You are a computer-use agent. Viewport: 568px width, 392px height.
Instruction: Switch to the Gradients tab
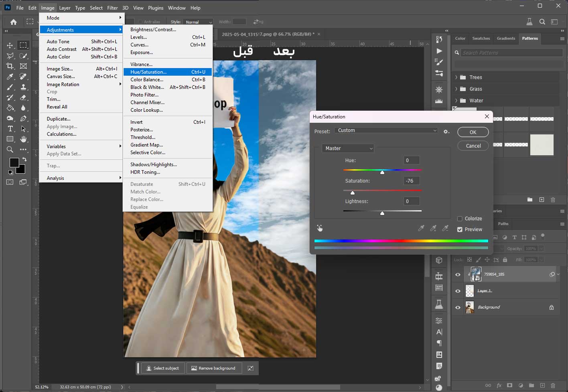coord(506,39)
